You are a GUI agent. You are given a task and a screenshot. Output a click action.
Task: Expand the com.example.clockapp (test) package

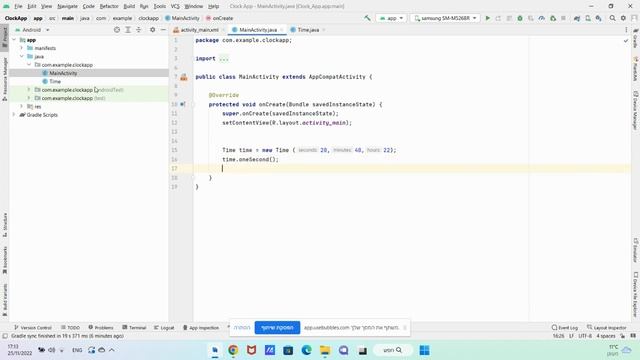coord(29,98)
